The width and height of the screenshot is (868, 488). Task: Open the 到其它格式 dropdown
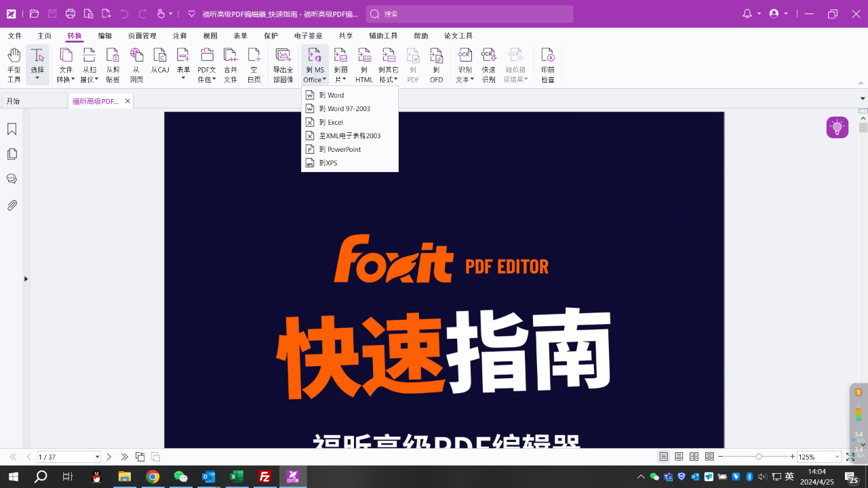pos(389,64)
